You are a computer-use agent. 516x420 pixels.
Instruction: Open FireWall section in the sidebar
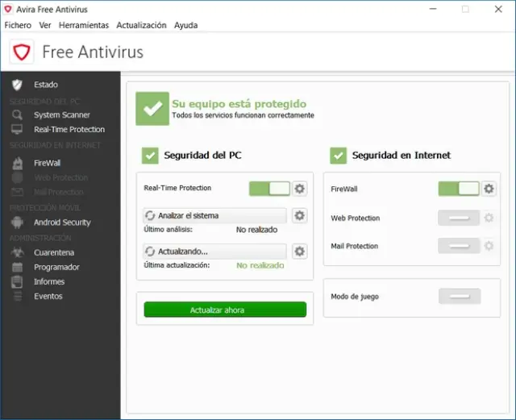pyautogui.click(x=47, y=162)
